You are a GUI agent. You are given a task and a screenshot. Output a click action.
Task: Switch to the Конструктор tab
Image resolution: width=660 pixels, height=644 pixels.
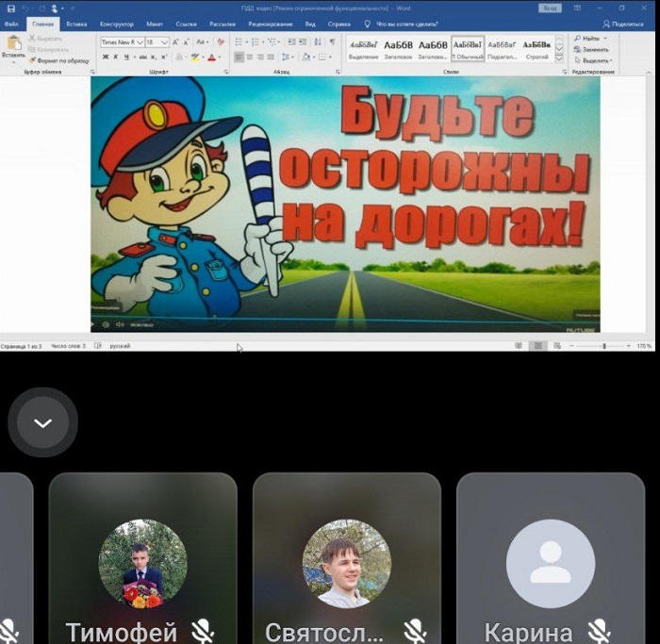(x=117, y=24)
